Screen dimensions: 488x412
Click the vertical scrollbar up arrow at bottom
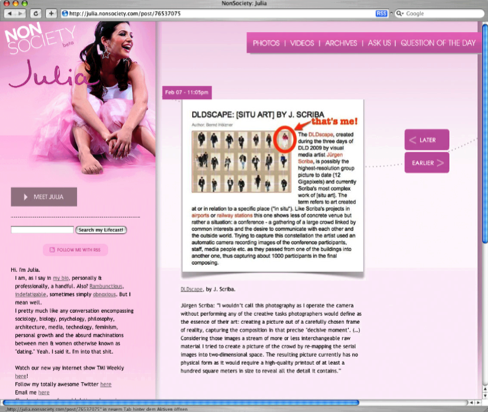tap(485, 389)
